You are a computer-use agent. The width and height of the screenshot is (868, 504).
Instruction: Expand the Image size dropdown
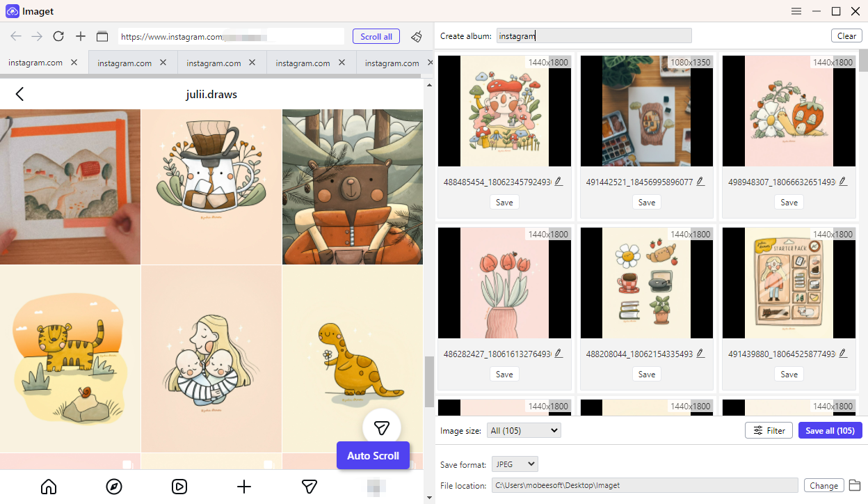pos(524,431)
